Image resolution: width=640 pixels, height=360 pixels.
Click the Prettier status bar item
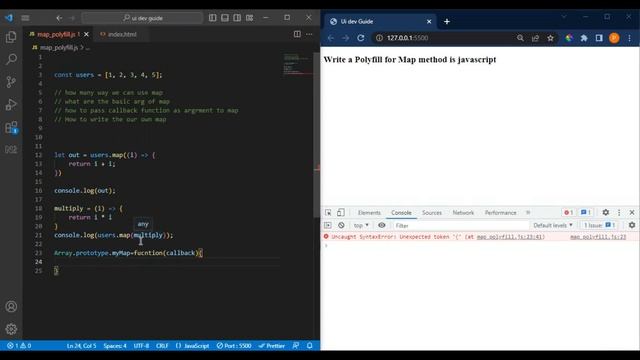[272, 346]
